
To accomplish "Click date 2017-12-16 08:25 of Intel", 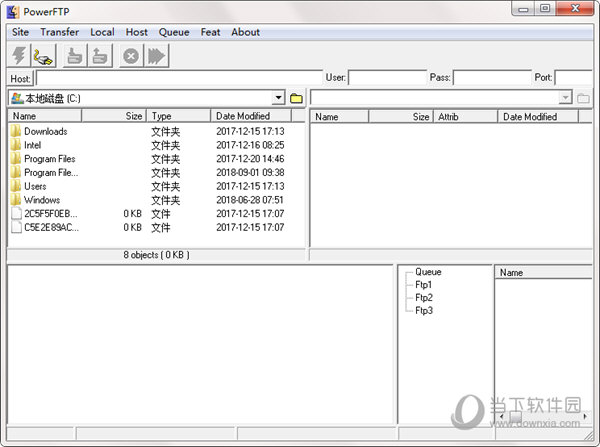I will tap(250, 145).
